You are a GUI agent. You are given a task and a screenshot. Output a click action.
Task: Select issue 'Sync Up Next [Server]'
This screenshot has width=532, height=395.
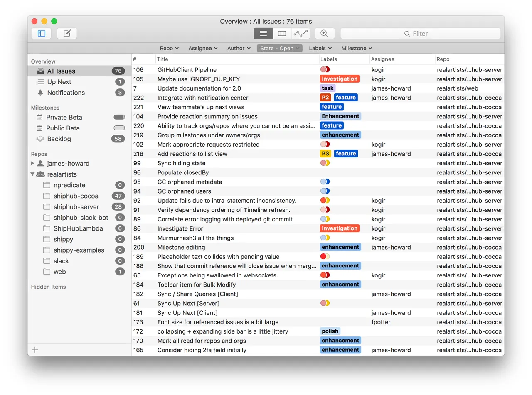point(318,303)
